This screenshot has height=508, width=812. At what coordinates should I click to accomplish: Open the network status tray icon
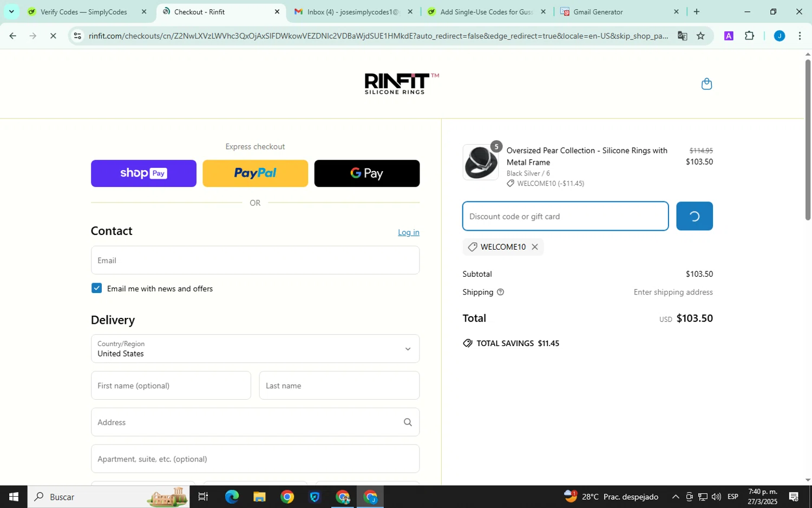pos(703,497)
